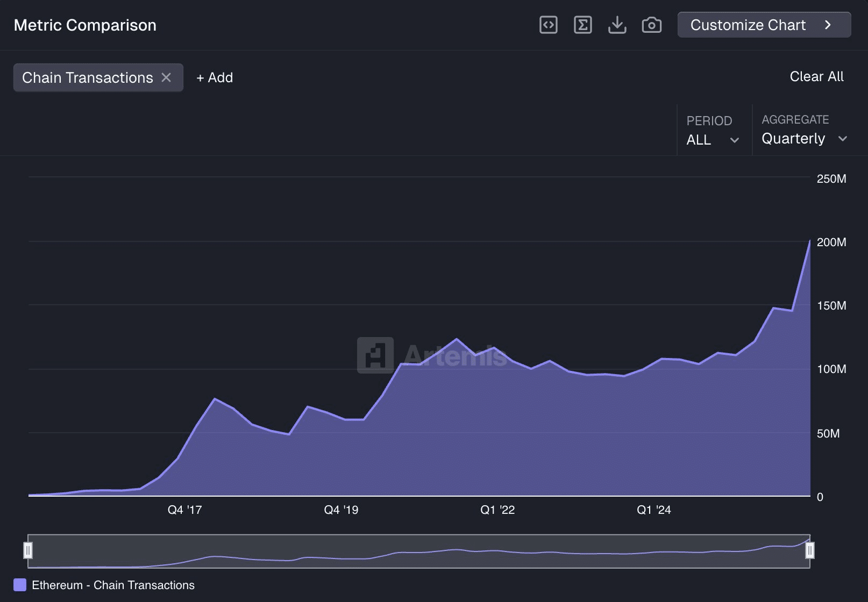868x602 pixels.
Task: Open the embed code icon
Action: [548, 25]
